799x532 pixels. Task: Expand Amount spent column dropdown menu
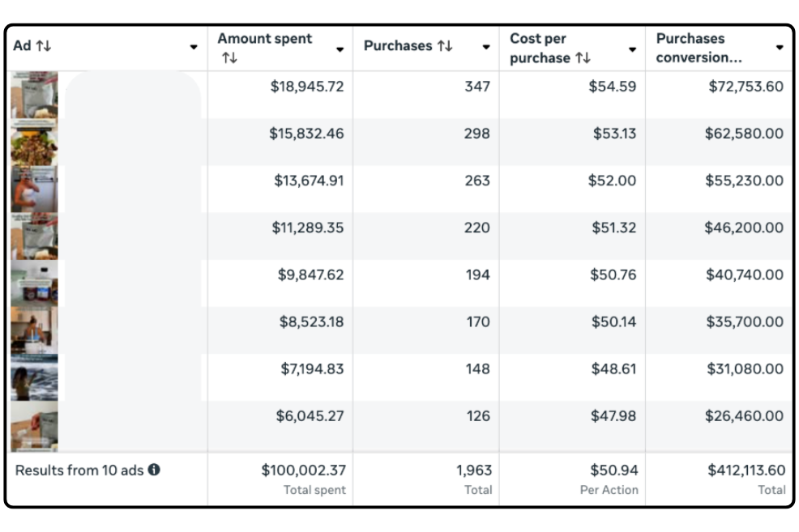pos(340,49)
